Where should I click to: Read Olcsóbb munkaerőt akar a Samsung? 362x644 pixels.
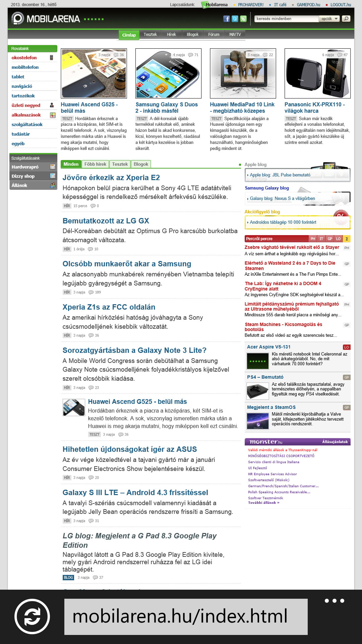point(127,264)
